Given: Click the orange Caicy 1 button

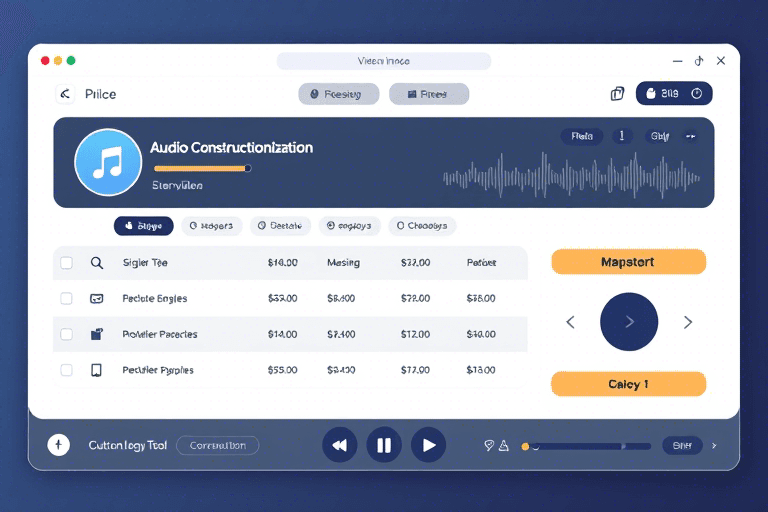Looking at the screenshot, I should coord(628,384).
